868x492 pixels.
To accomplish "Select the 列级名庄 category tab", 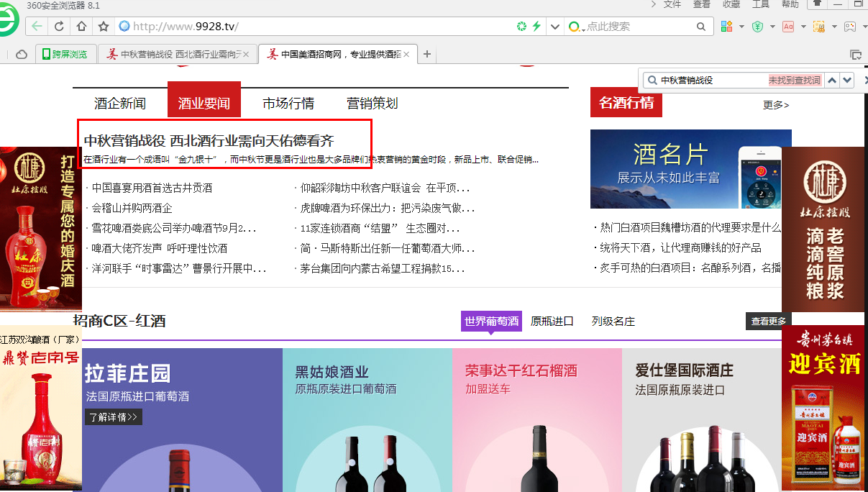I will [x=613, y=322].
